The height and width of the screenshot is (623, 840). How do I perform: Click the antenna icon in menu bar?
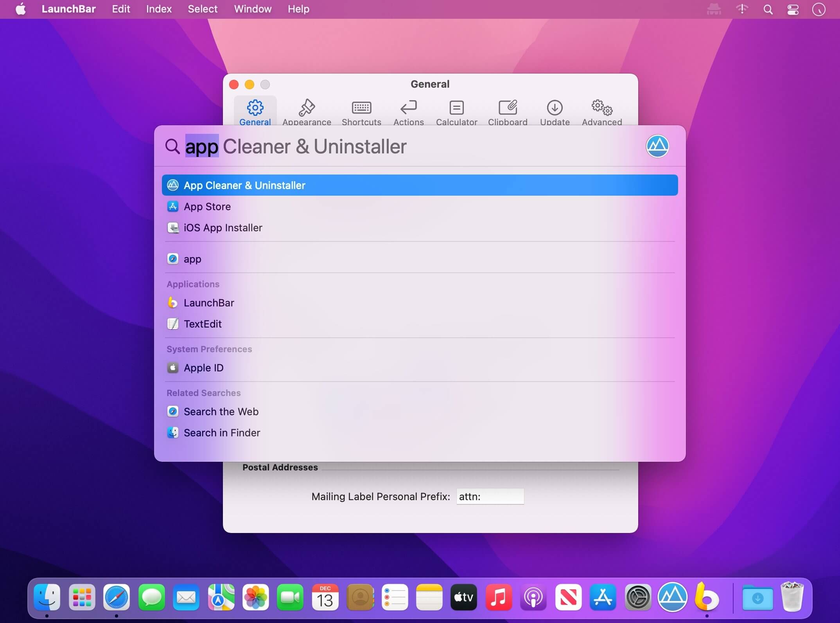click(x=742, y=9)
